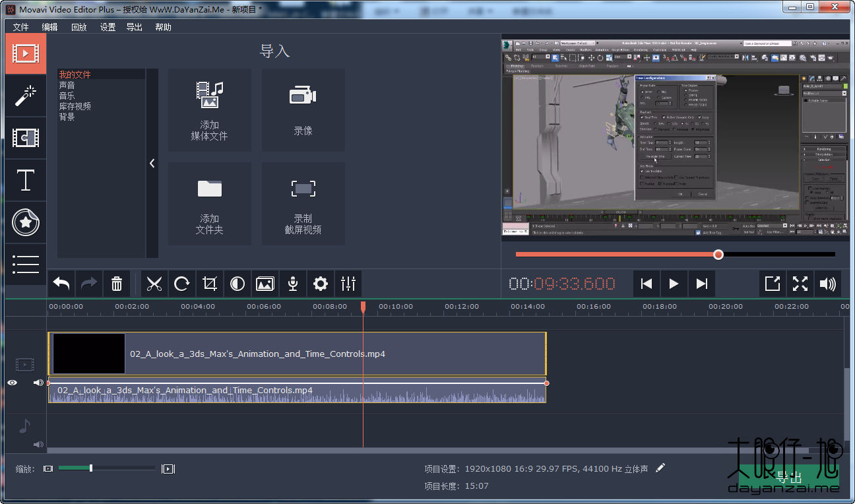Select 我的文件 in the list
855x504 pixels.
(102, 75)
